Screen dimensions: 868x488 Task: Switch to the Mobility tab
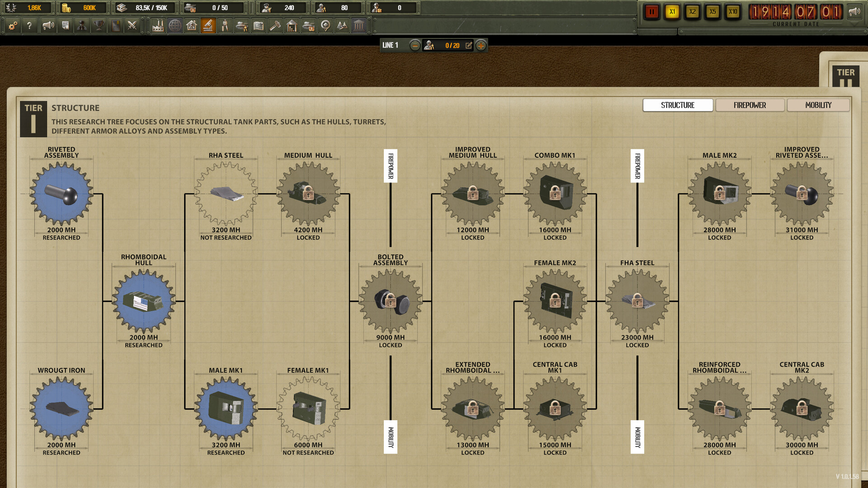[818, 105]
